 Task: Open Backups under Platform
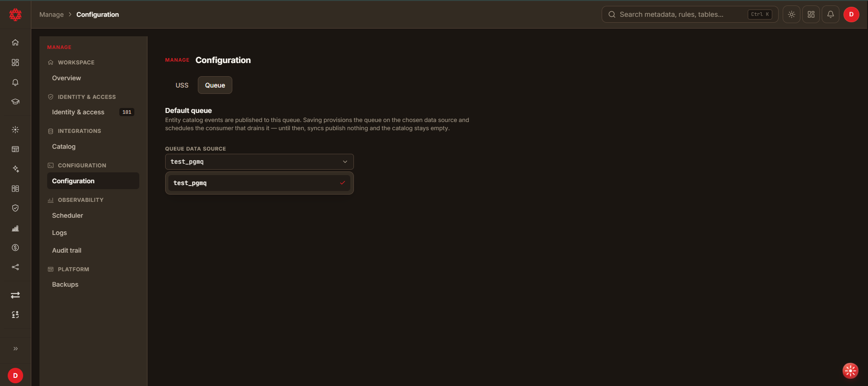point(93,284)
